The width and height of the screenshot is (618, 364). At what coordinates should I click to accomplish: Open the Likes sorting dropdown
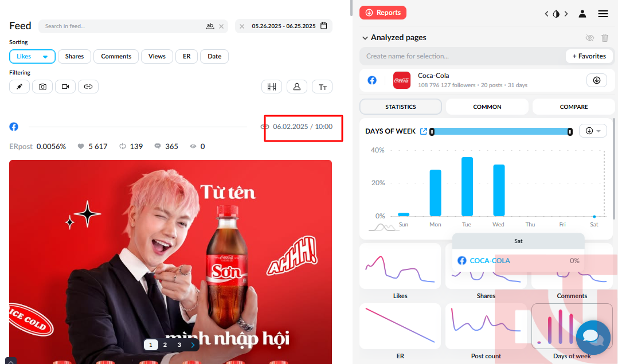(x=32, y=56)
